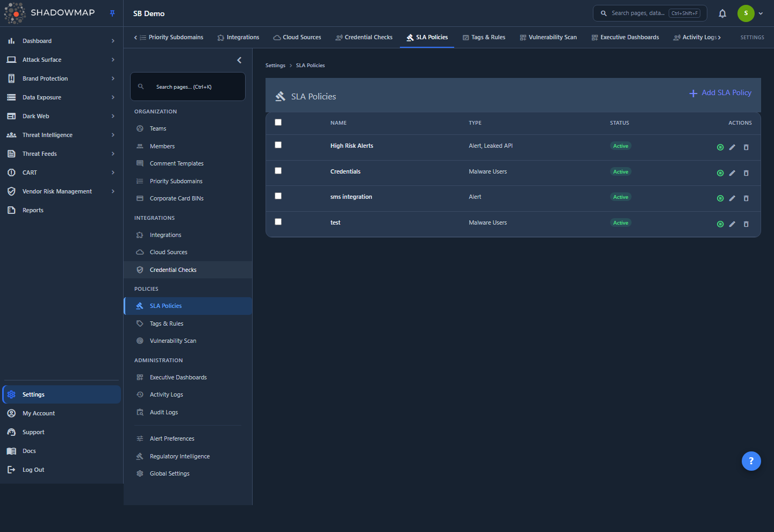Viewport: 774px width, 532px height.
Task: Check the High Risk Alerts row checkbox
Action: point(278,145)
